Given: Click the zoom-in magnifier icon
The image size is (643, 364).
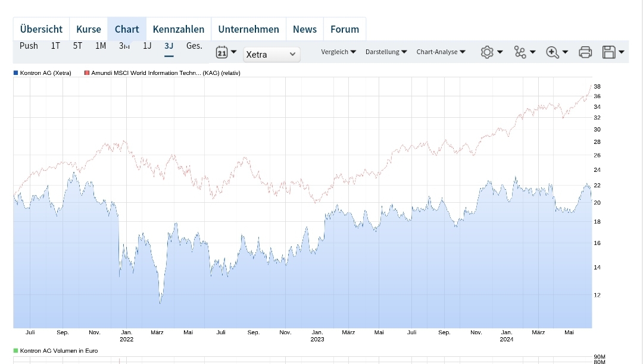Looking at the screenshot, I should click(x=553, y=52).
